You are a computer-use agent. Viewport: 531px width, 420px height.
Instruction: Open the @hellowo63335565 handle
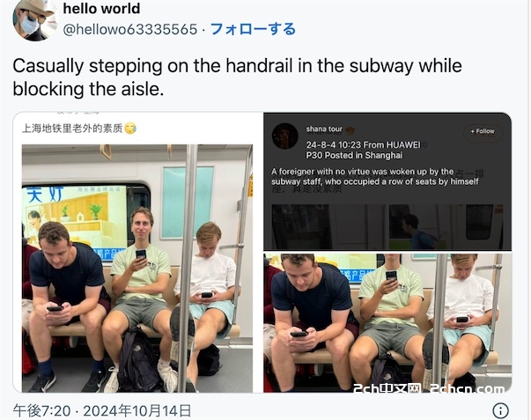pyautogui.click(x=130, y=29)
